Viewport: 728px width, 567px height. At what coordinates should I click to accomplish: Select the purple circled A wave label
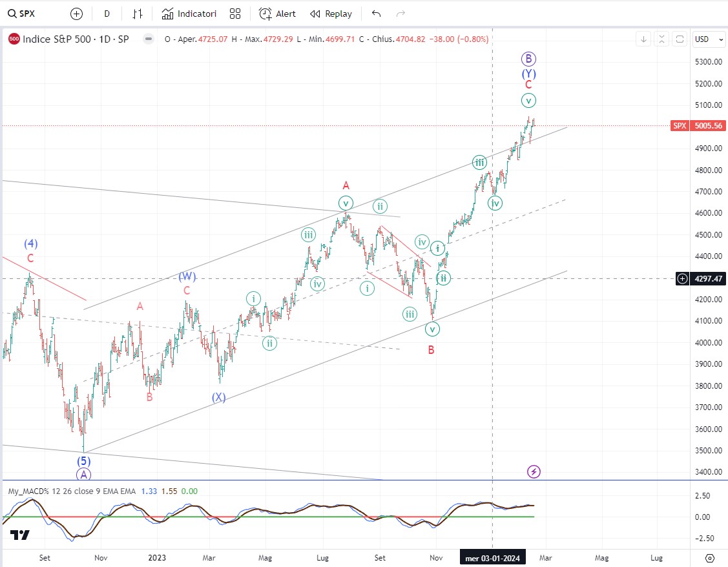coord(83,474)
